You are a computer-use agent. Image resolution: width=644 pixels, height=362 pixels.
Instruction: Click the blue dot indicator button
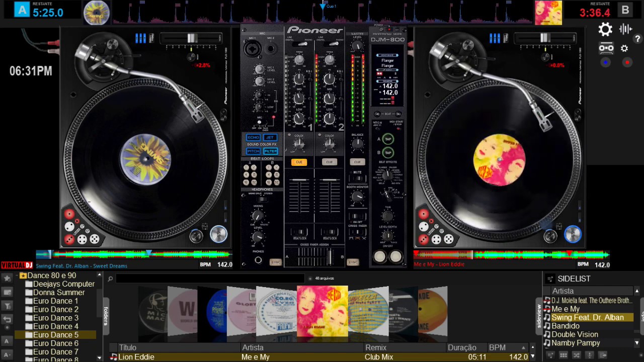point(605,62)
